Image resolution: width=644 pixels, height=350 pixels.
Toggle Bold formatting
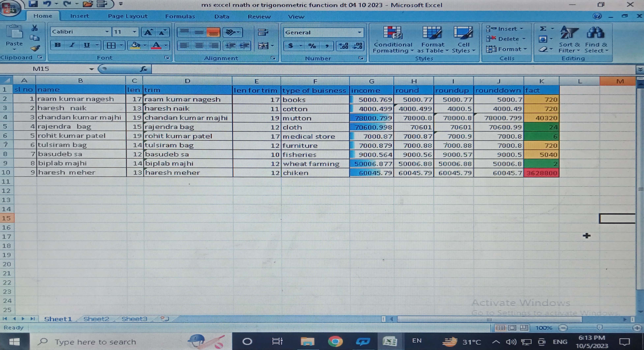tap(58, 45)
